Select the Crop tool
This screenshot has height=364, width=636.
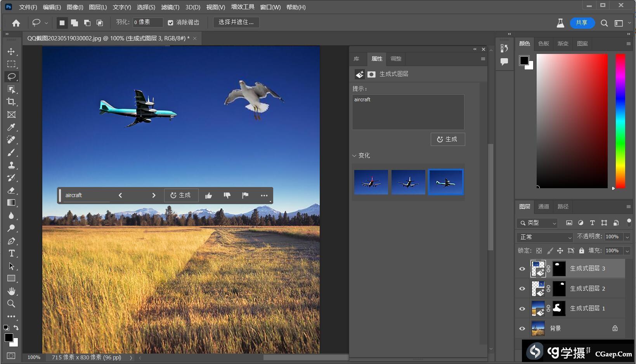[11, 102]
